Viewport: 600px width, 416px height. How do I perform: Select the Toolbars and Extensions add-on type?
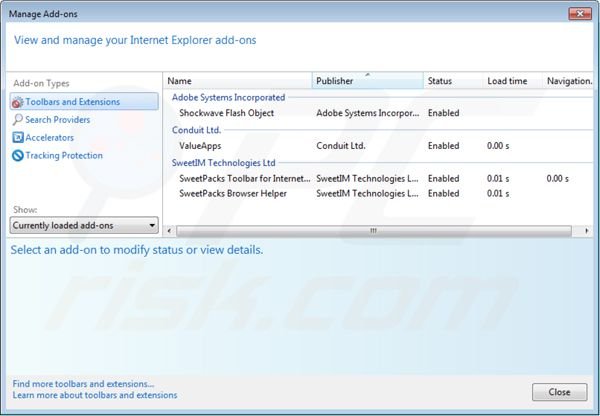(x=84, y=102)
